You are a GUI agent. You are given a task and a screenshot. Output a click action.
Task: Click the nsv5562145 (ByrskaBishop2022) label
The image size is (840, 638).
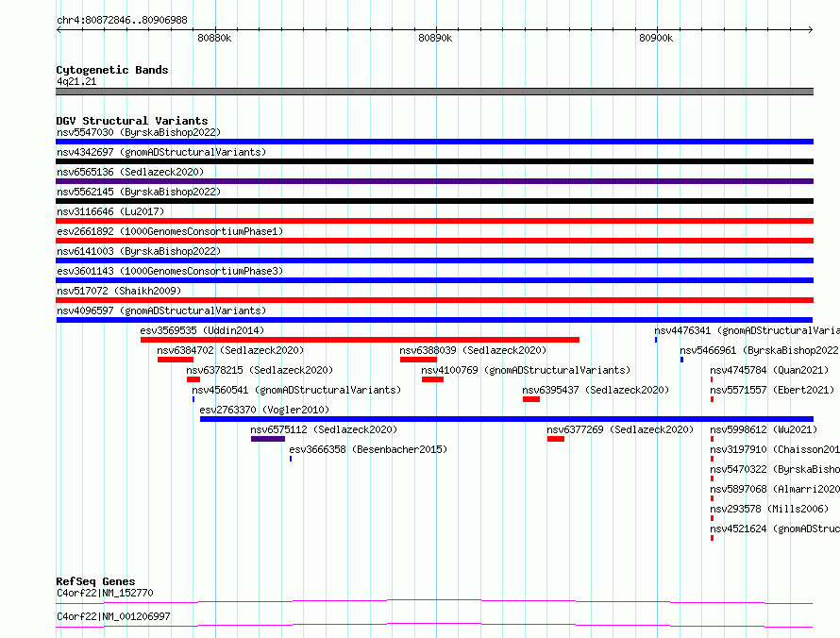[139, 192]
